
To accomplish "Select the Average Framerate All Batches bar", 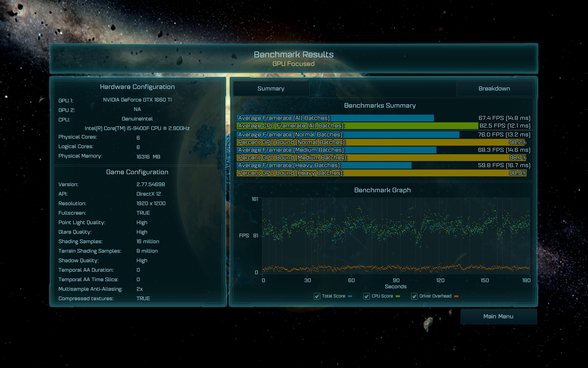I will [x=335, y=118].
